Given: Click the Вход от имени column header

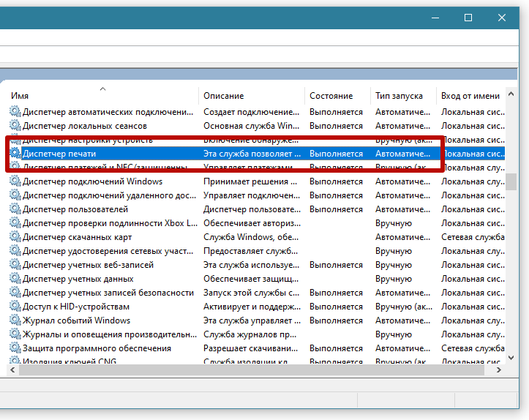Looking at the screenshot, I should (x=470, y=96).
